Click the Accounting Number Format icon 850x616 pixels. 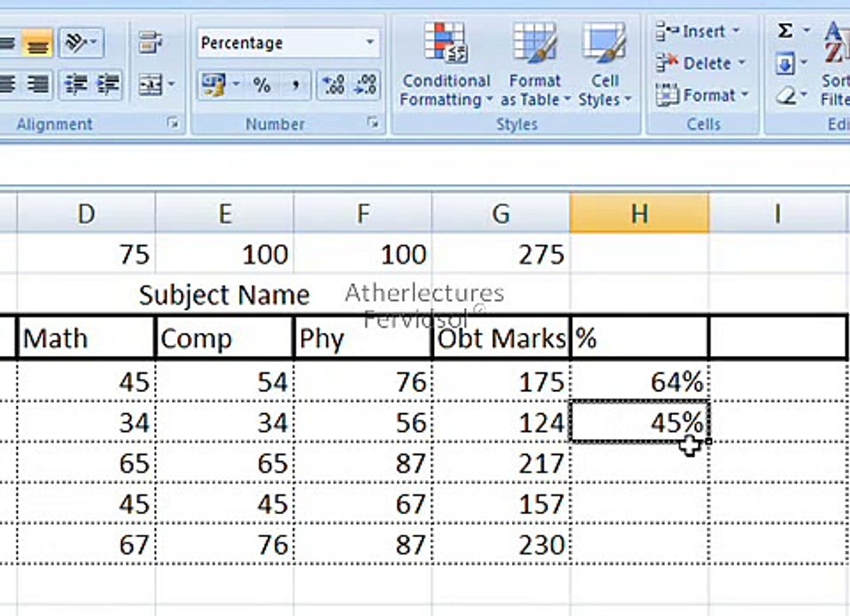coord(214,85)
